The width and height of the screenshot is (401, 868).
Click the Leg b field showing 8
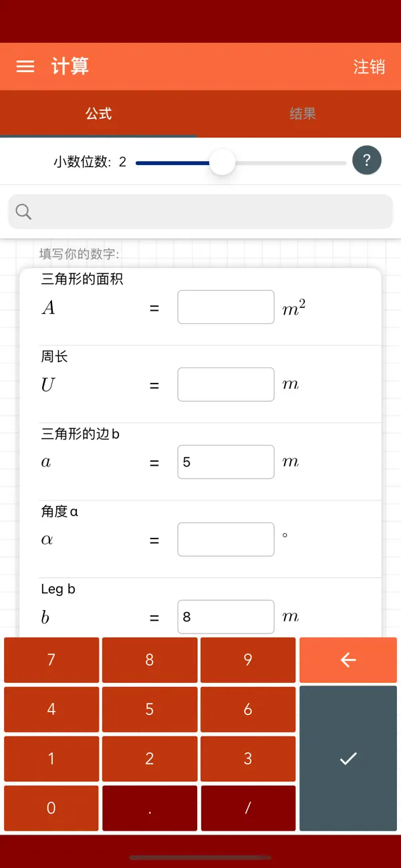[225, 617]
